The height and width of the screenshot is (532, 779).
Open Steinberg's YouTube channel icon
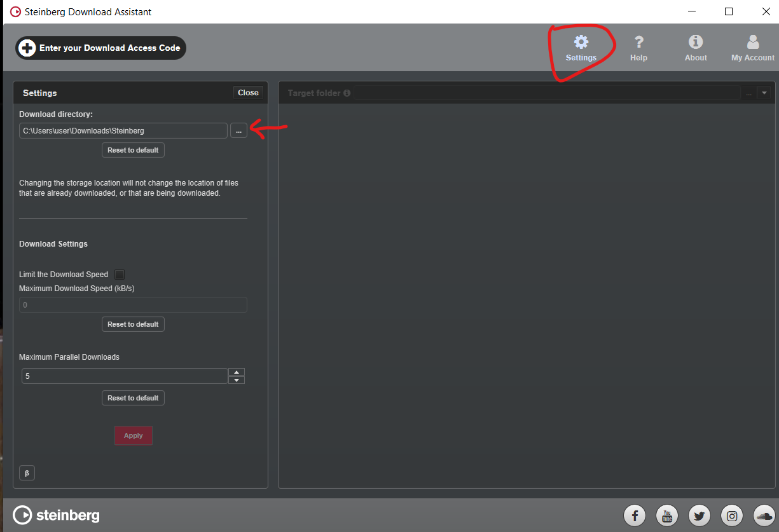667,515
